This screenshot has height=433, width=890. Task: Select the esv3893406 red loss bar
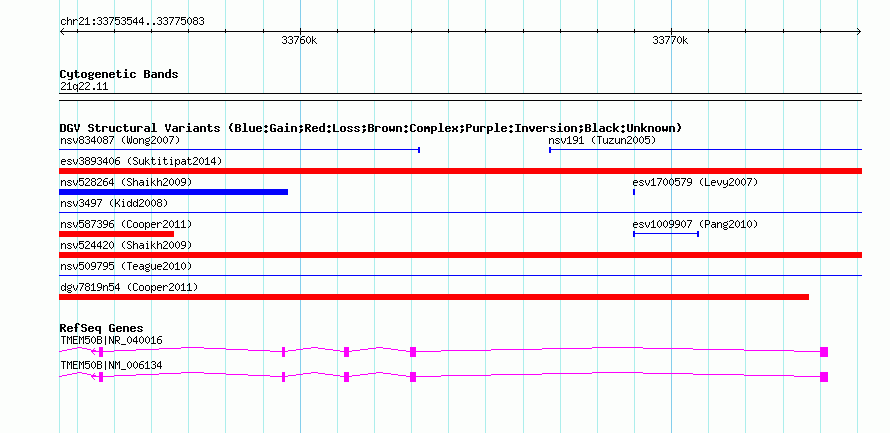tap(460, 171)
